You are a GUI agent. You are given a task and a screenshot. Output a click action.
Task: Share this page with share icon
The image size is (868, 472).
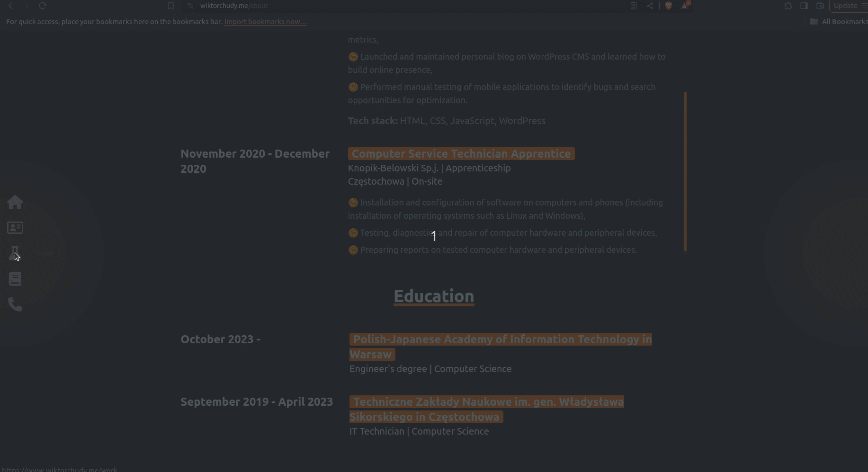coord(650,6)
